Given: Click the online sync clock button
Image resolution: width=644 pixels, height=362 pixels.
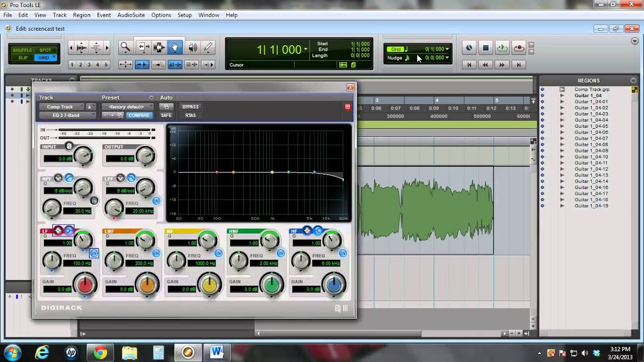Looking at the screenshot, I should 469,48.
